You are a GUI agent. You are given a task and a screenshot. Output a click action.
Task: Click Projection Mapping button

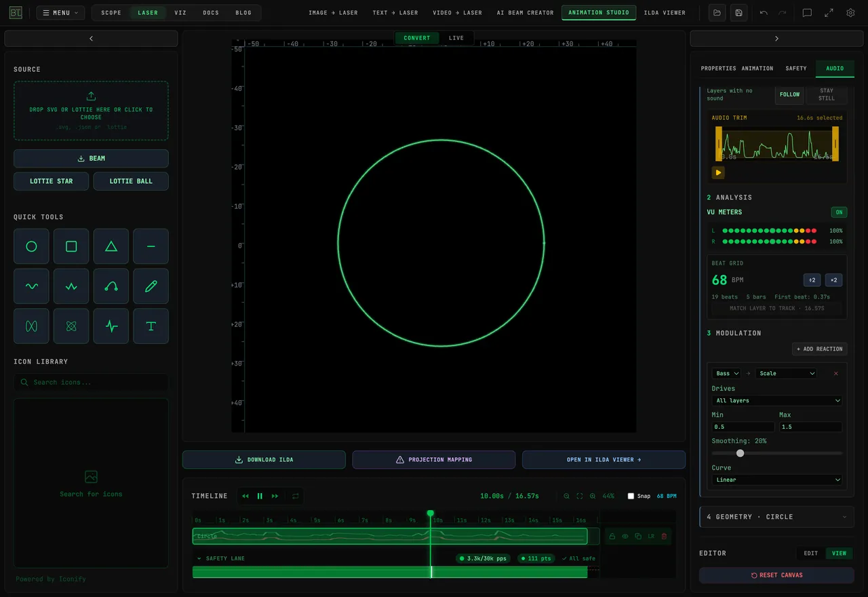click(434, 459)
